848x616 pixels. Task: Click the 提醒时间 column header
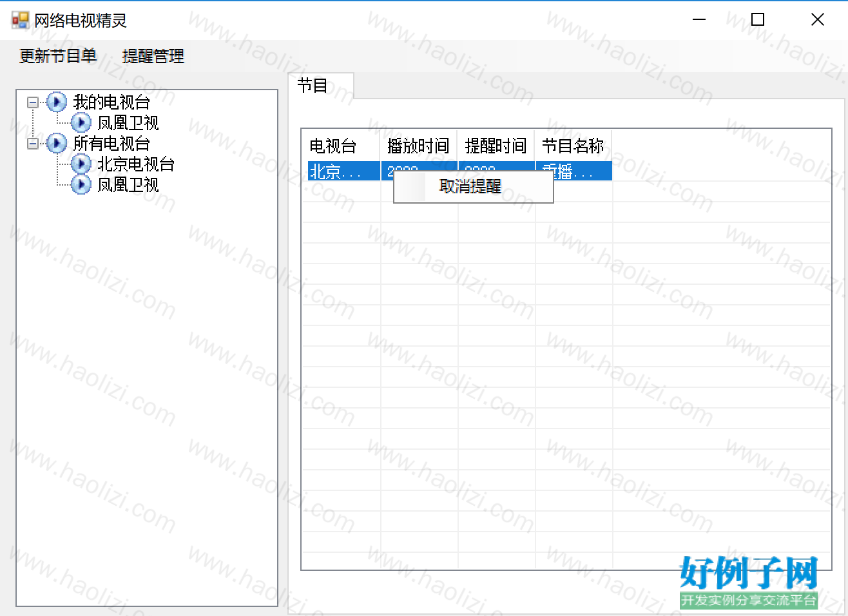click(496, 146)
